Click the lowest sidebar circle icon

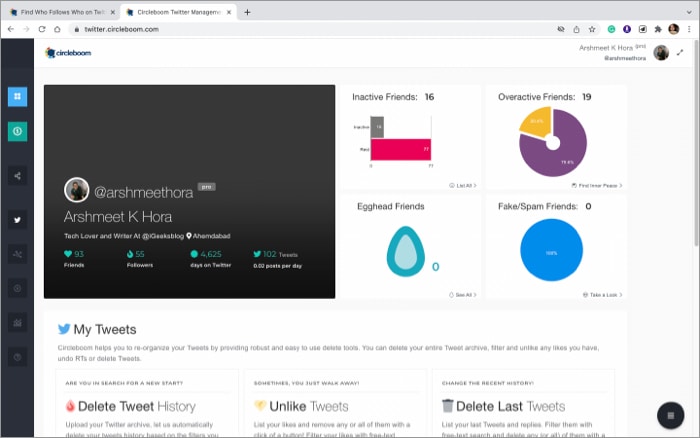pyautogui.click(x=17, y=357)
